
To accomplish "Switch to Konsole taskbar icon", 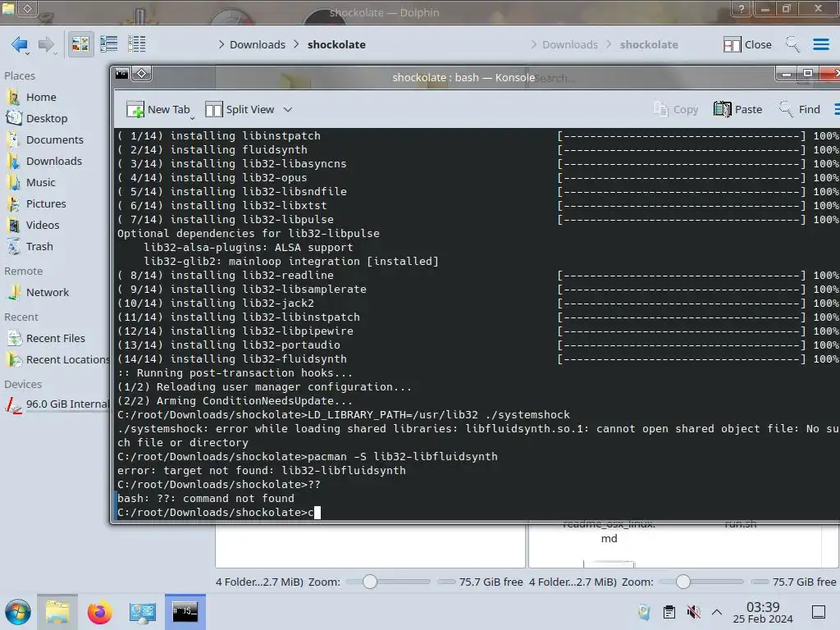I will tap(185, 612).
